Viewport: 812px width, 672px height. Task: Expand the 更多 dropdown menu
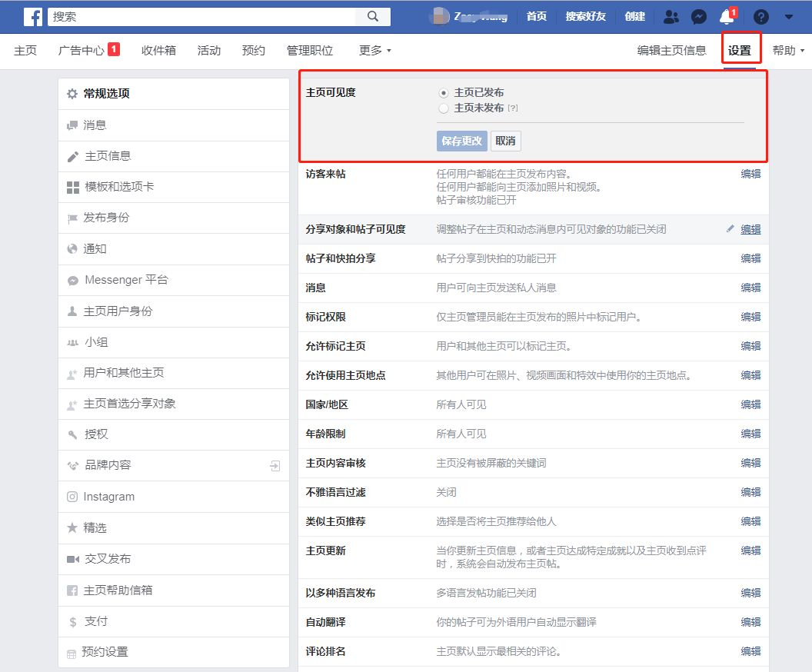(x=375, y=50)
